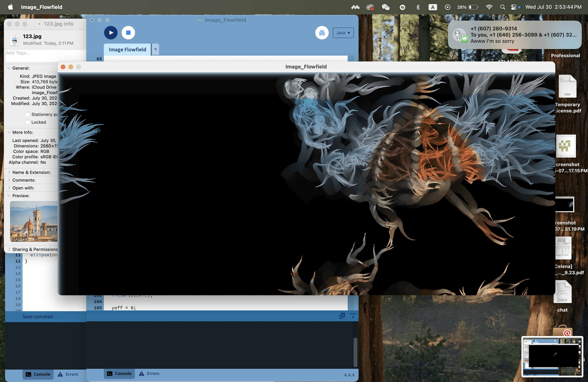Screen dimensions: 588x382
Task: Click the Bluetooth icon in menu bar
Action: point(418,7)
